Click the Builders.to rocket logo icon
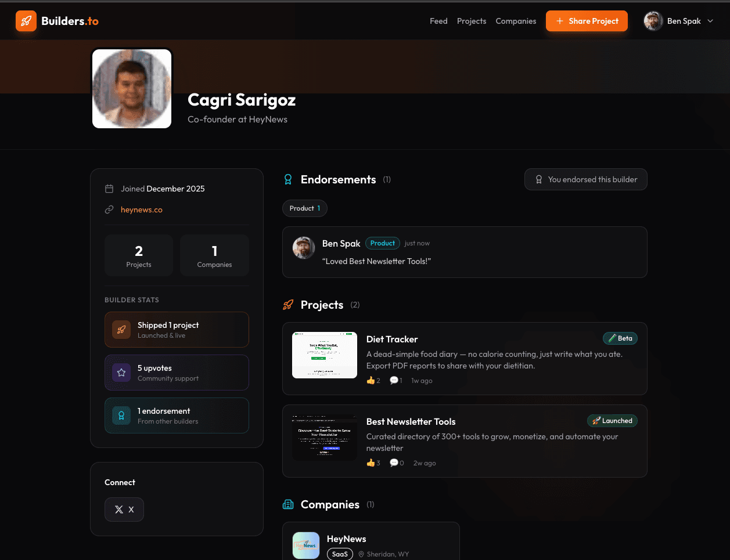The height and width of the screenshot is (560, 730). 26,21
